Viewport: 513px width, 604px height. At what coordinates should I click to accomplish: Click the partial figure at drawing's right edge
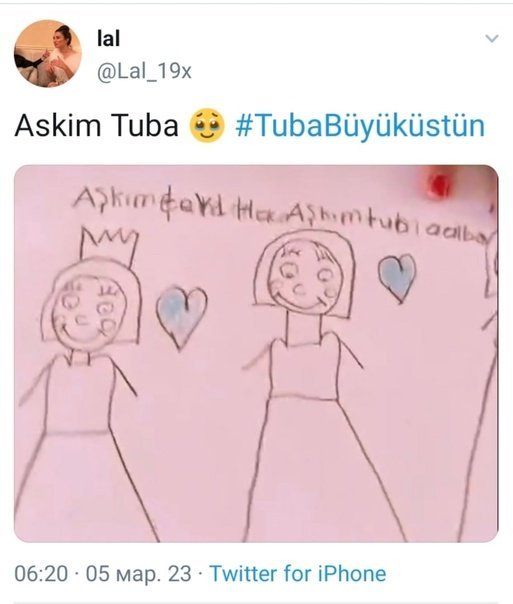click(x=483, y=385)
